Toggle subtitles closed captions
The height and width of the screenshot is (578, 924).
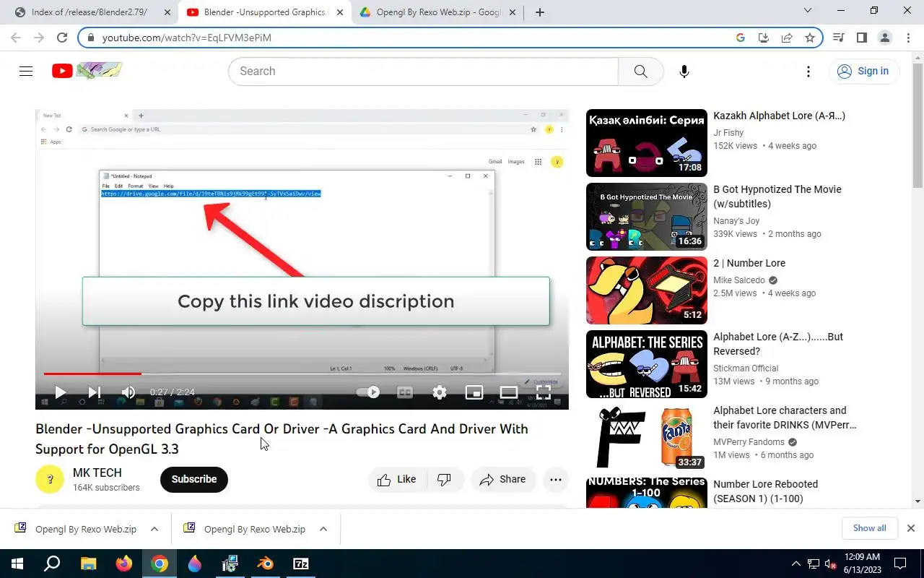pyautogui.click(x=405, y=392)
